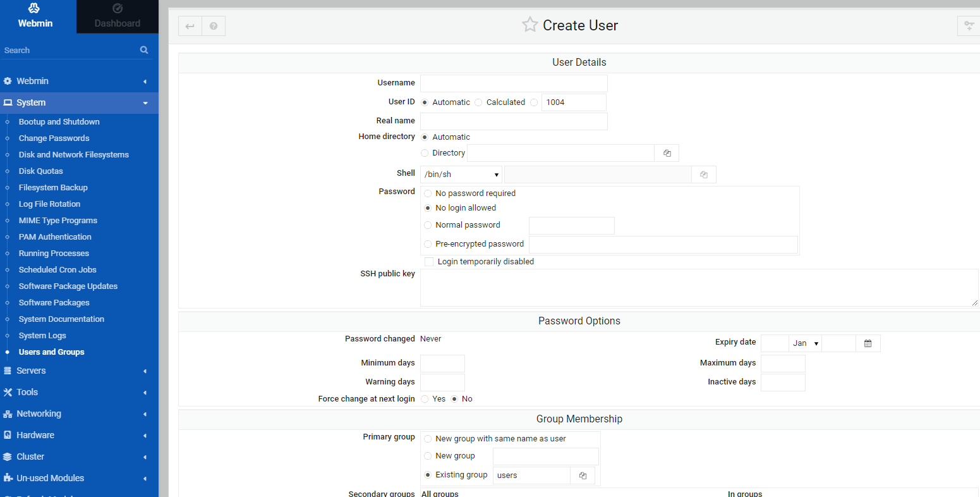This screenshot has width=980, height=497.
Task: Set Force change at next login to Yes
Action: 425,399
